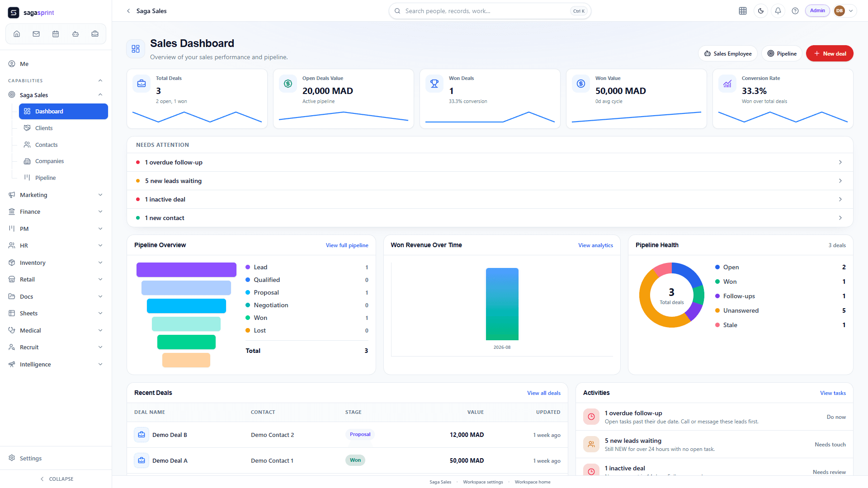Click the briefcase icon in sidebar toolbar
Viewport: 868px width, 488px height.
coord(95,34)
